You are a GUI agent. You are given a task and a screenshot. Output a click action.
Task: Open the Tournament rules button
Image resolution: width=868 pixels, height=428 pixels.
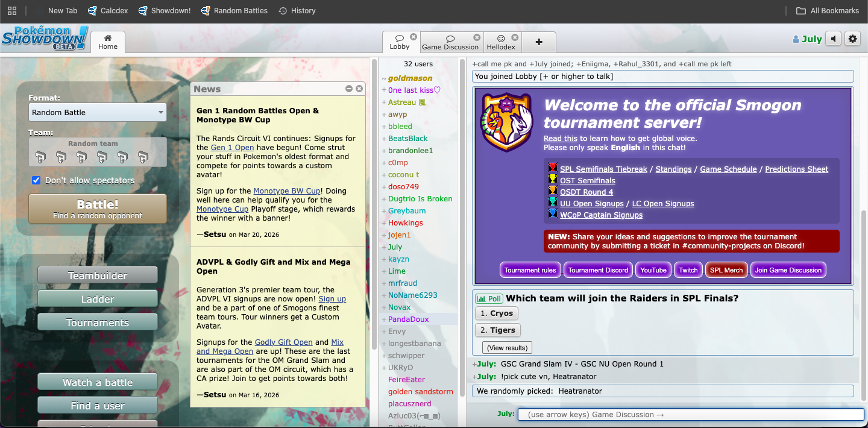[530, 270]
